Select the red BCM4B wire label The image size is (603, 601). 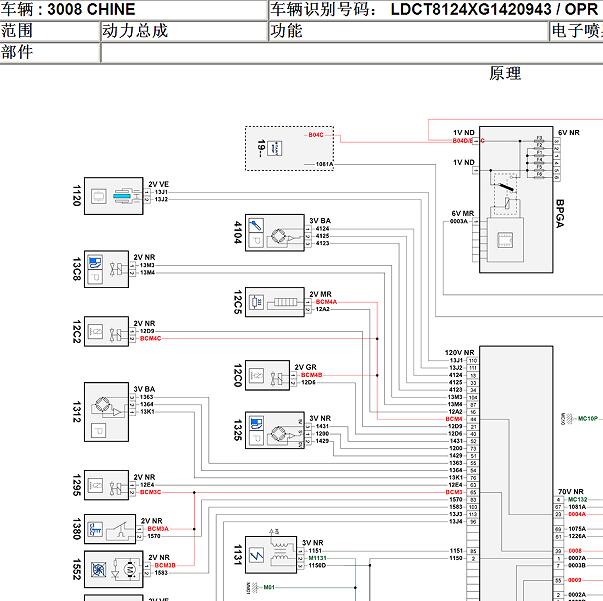point(311,375)
